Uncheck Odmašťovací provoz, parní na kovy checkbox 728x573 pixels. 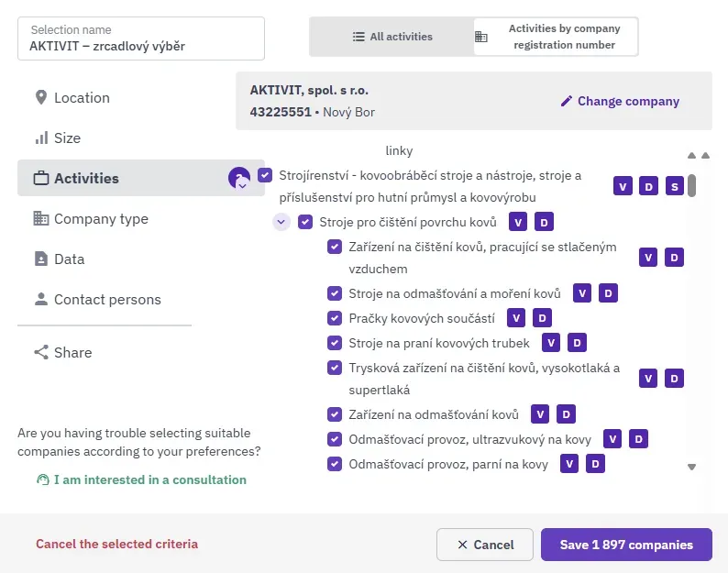coord(335,464)
